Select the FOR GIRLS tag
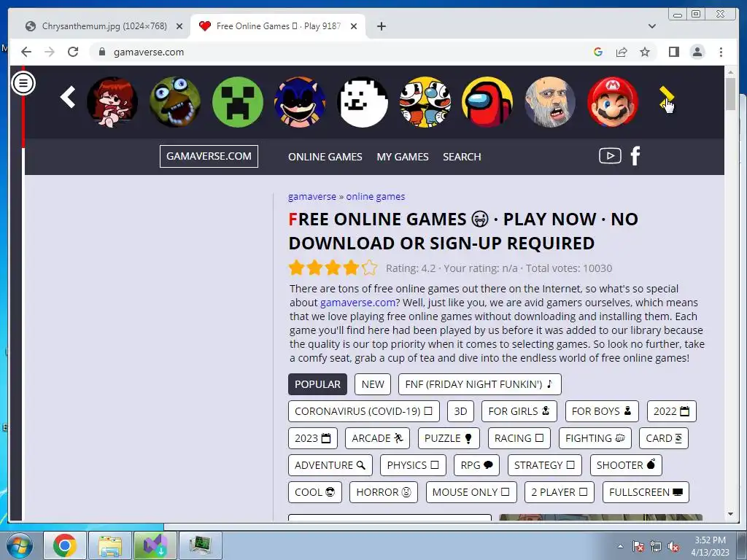The height and width of the screenshot is (560, 747). [519, 411]
